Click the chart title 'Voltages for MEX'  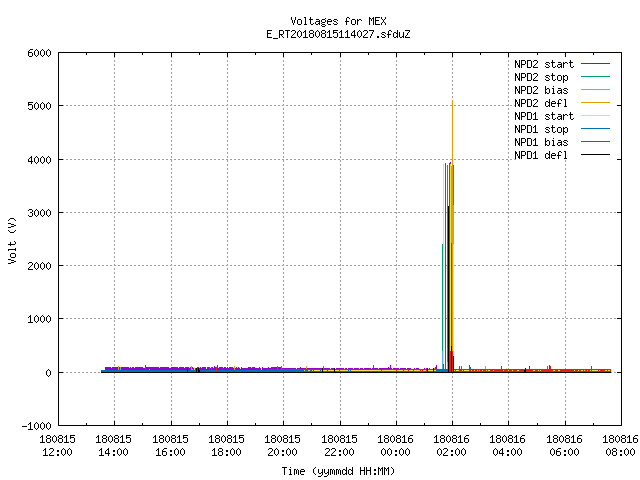tap(338, 21)
